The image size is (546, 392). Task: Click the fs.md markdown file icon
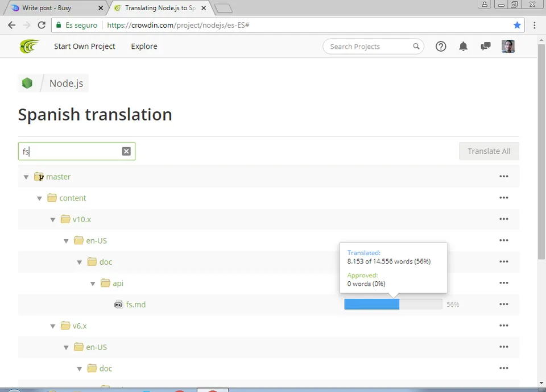pyautogui.click(x=118, y=305)
